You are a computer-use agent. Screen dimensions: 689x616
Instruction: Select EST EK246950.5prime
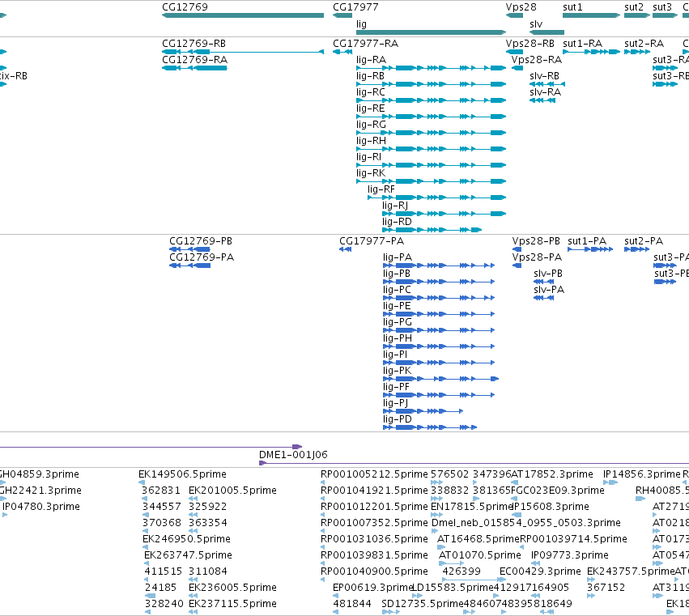click(145, 547)
